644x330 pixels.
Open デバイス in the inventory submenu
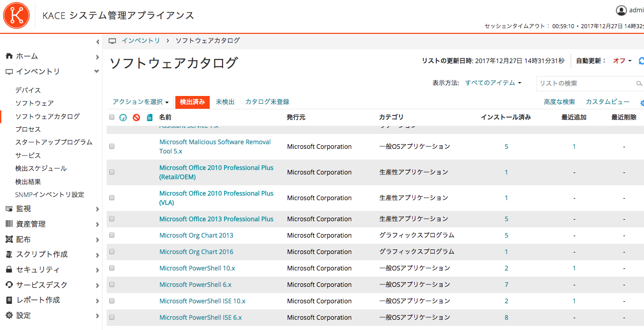click(28, 90)
